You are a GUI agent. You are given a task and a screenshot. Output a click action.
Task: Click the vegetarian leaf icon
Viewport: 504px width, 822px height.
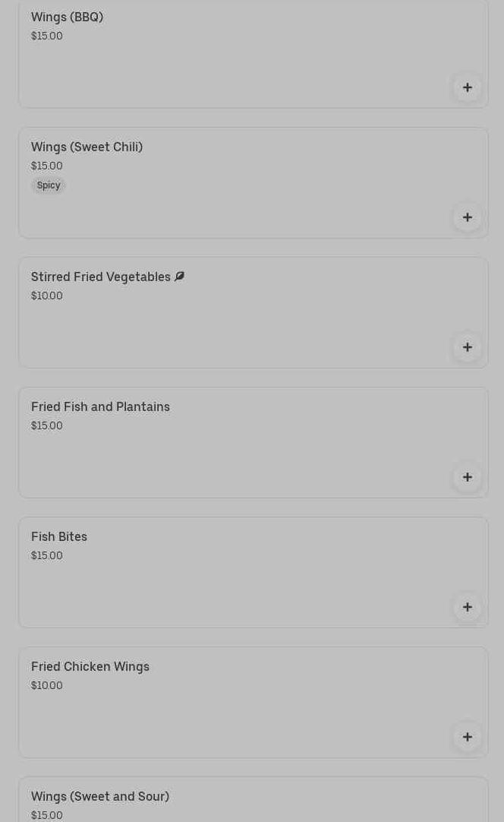point(180,277)
